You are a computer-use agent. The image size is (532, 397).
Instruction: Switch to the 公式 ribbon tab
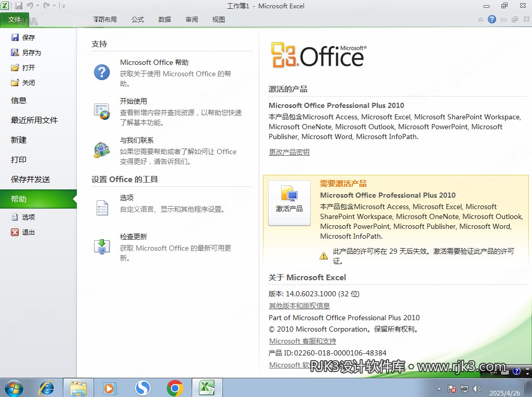(137, 20)
